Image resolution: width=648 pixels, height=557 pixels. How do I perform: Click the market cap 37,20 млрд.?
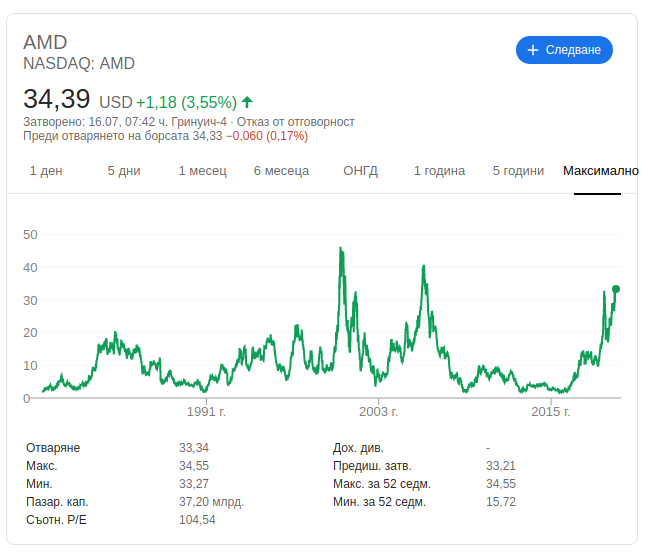(x=212, y=502)
